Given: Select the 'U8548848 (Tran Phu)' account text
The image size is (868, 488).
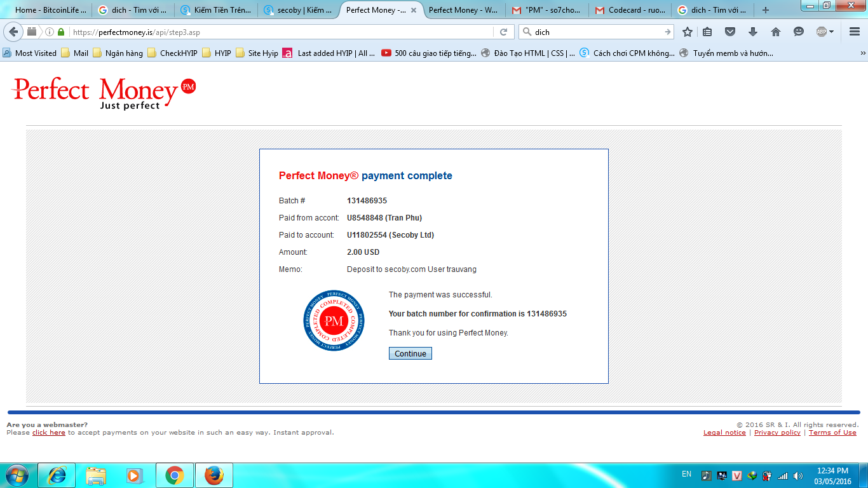Looking at the screenshot, I should (384, 218).
